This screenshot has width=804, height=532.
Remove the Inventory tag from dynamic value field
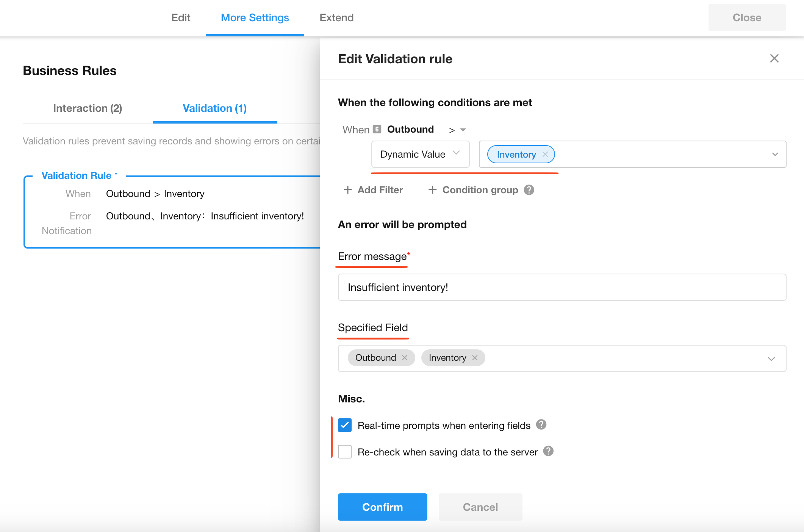[545, 154]
